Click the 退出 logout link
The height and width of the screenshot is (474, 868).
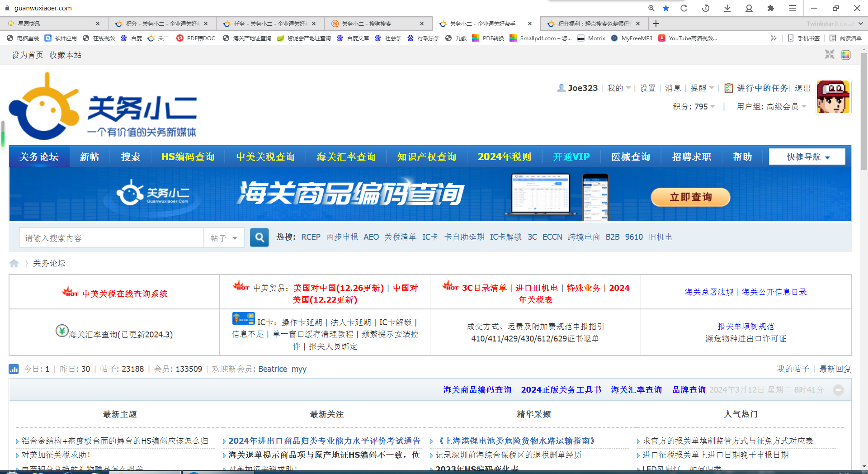(x=802, y=88)
